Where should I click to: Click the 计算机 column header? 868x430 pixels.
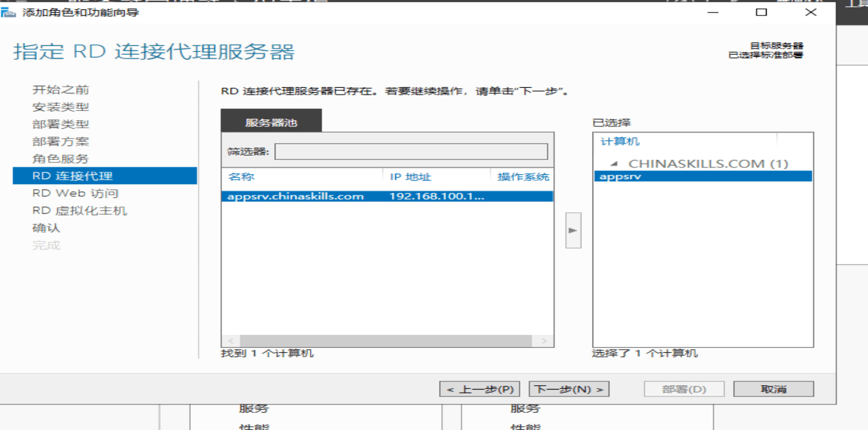[x=620, y=142]
